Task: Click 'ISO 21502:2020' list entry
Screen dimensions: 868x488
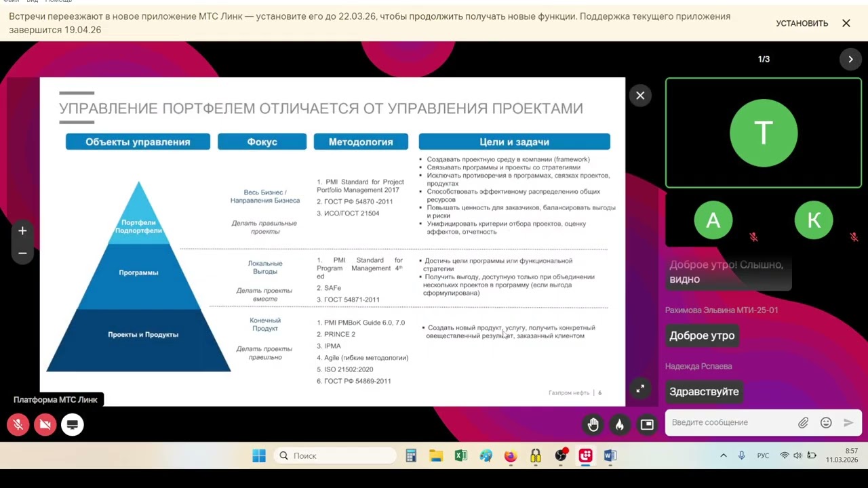Action: 344,369
